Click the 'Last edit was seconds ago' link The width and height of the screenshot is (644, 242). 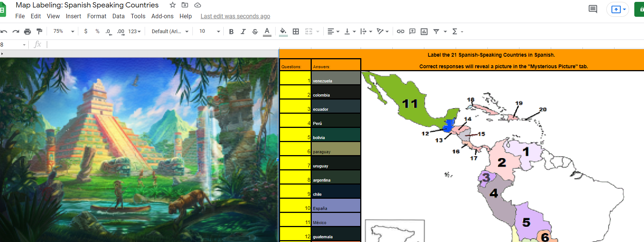point(235,16)
